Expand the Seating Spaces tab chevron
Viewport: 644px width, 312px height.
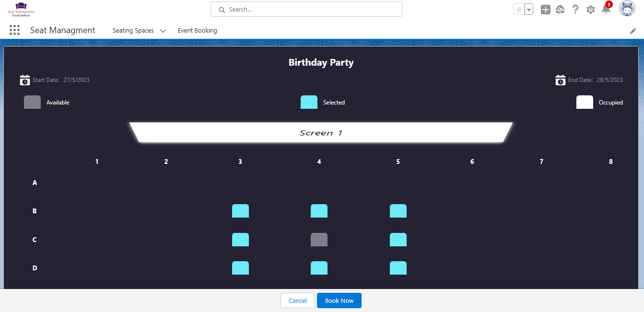click(163, 31)
